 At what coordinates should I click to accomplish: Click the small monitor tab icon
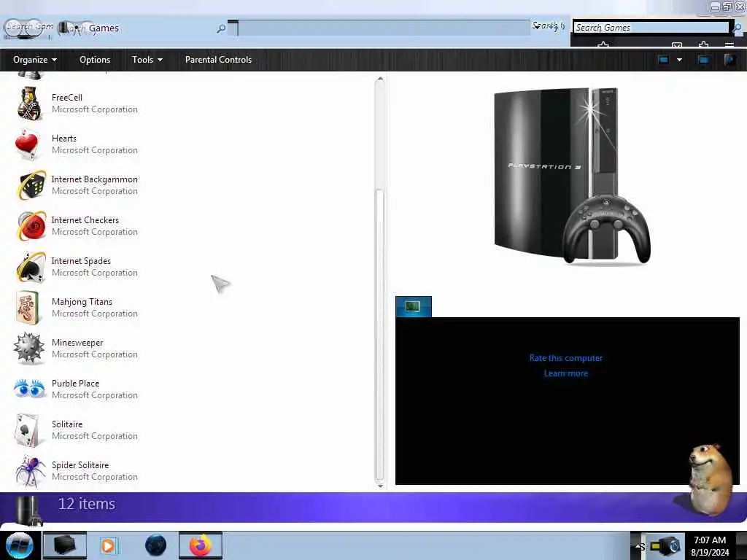coord(413,306)
